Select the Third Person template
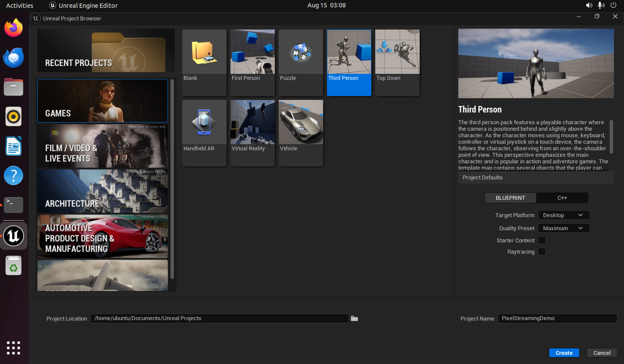The width and height of the screenshot is (624, 364). click(349, 63)
